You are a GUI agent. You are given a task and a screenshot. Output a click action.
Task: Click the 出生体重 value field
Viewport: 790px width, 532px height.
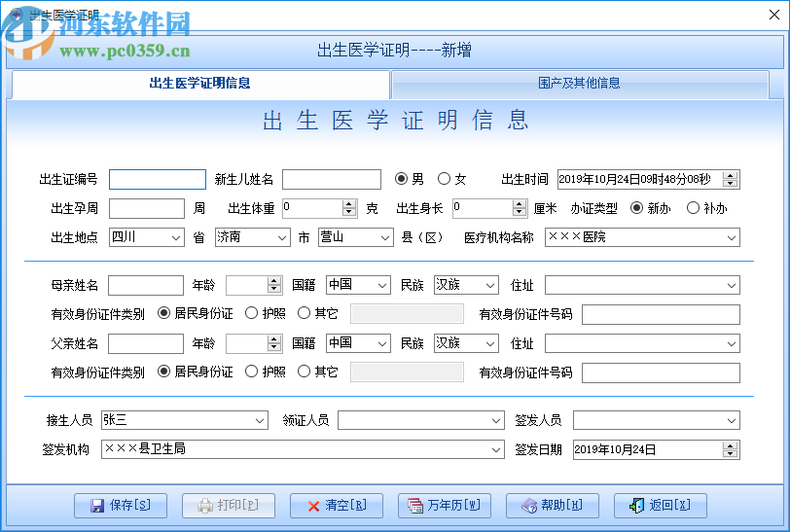(320, 208)
